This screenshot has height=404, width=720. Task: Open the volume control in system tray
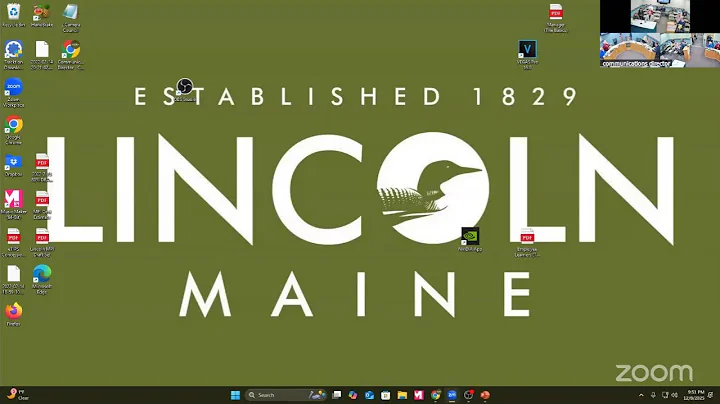click(675, 395)
